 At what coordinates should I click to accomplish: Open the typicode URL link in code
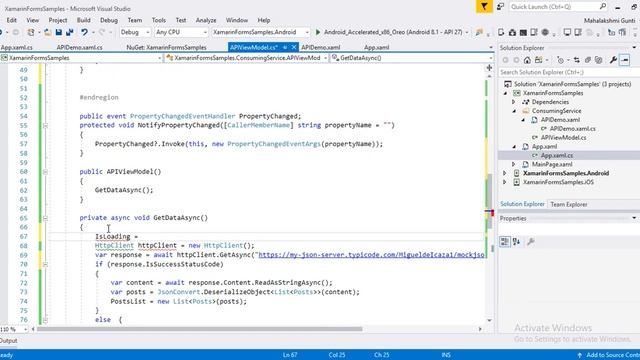pyautogui.click(x=371, y=255)
